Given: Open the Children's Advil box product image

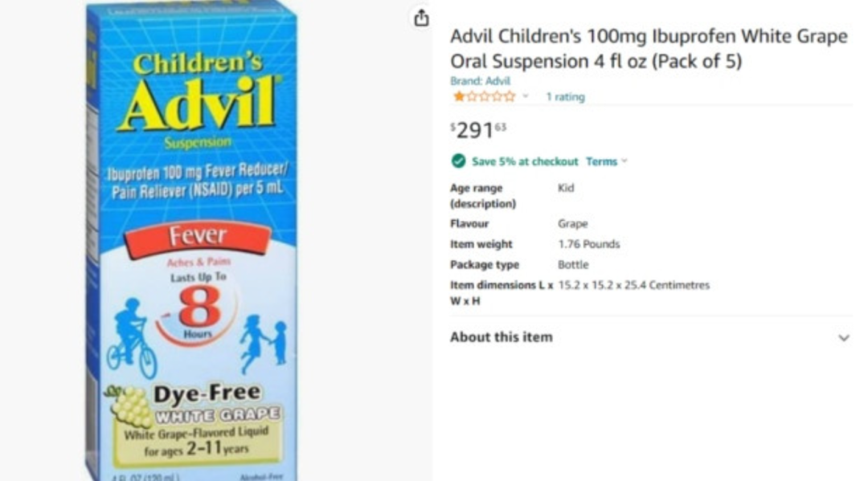Looking at the screenshot, I should [191, 241].
